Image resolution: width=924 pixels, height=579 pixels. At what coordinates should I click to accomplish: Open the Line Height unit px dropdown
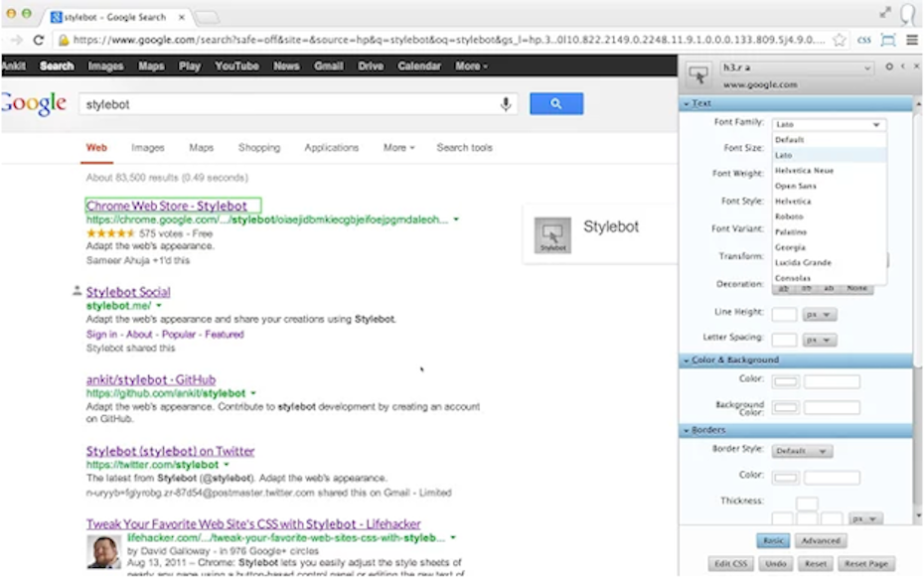click(x=819, y=315)
